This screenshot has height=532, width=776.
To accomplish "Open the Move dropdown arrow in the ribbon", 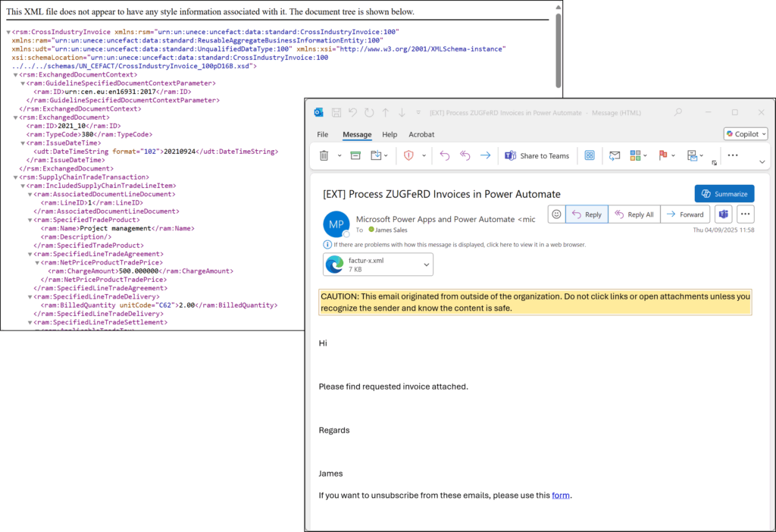I will coord(386,156).
